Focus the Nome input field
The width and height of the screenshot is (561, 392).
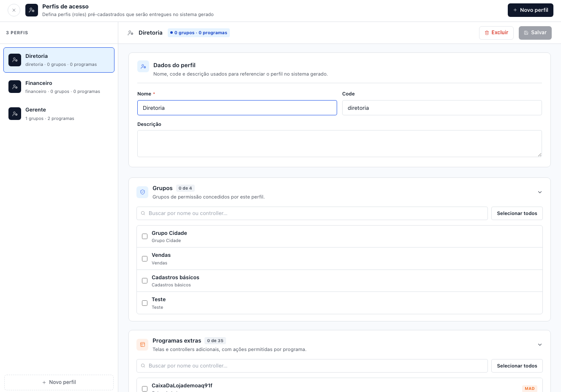click(x=237, y=108)
